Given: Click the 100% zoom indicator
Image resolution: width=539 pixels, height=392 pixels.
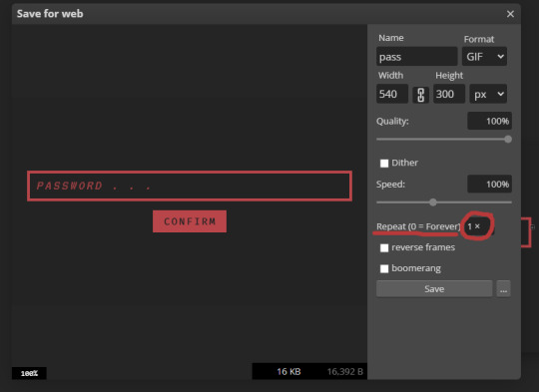Looking at the screenshot, I should [x=29, y=373].
